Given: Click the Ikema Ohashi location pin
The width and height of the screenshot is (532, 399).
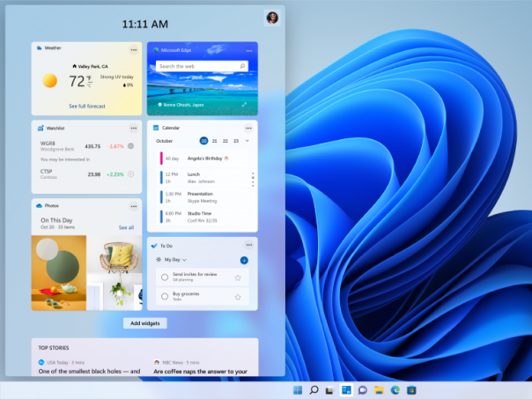Looking at the screenshot, I should pos(159,105).
